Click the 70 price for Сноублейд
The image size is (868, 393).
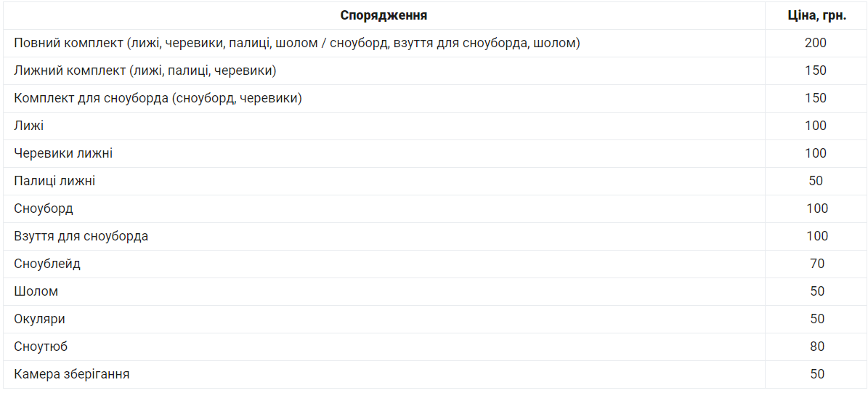tap(817, 264)
